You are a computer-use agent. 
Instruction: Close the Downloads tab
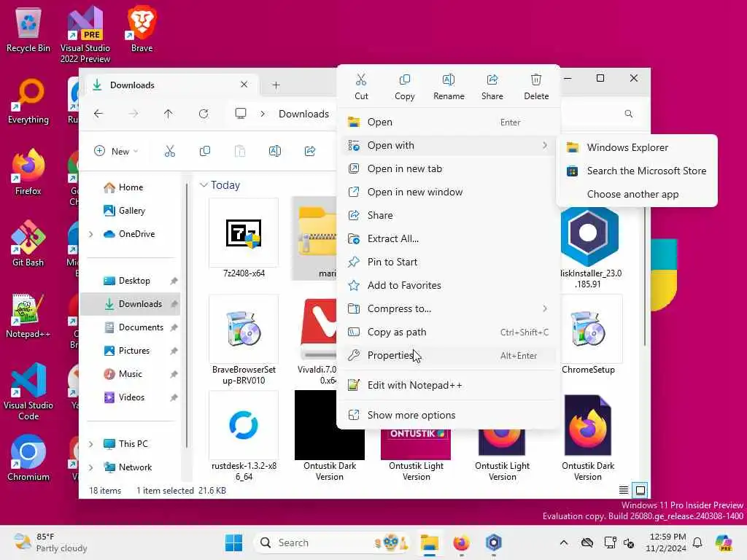point(244,85)
